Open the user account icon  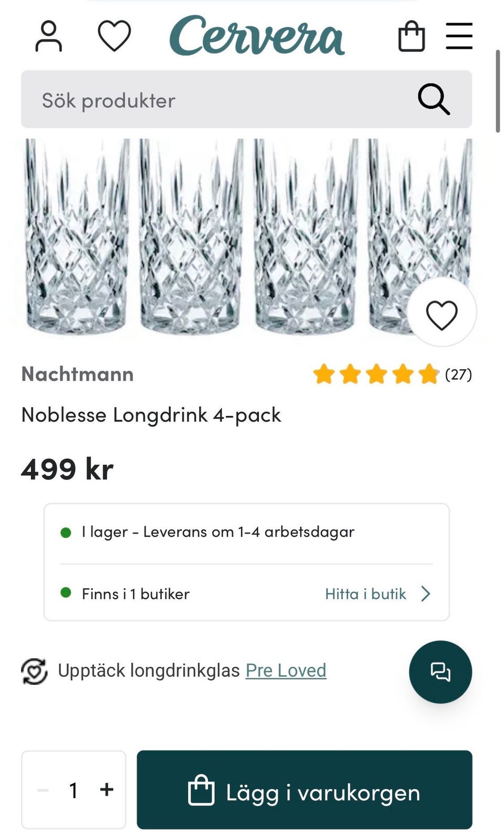tap(48, 36)
